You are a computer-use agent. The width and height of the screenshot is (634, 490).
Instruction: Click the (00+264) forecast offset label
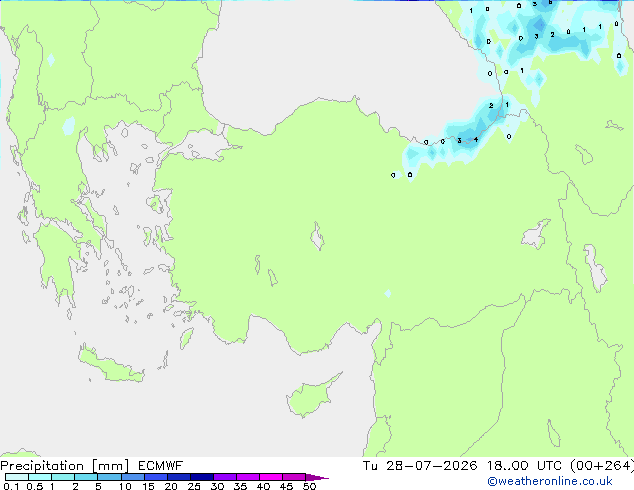click(x=602, y=466)
